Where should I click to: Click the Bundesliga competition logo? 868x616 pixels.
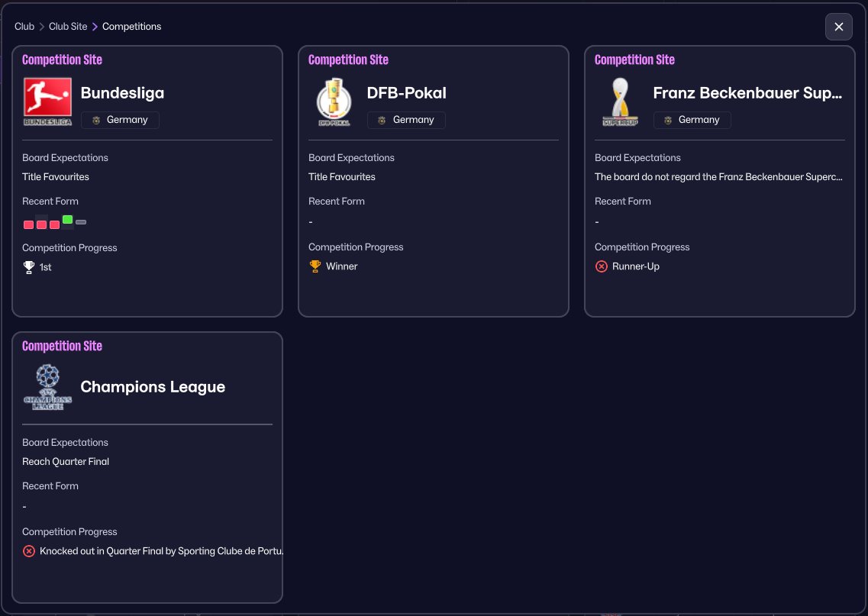47,102
